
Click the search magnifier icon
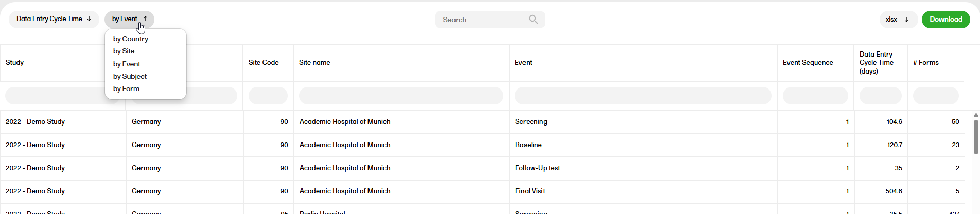tap(533, 20)
